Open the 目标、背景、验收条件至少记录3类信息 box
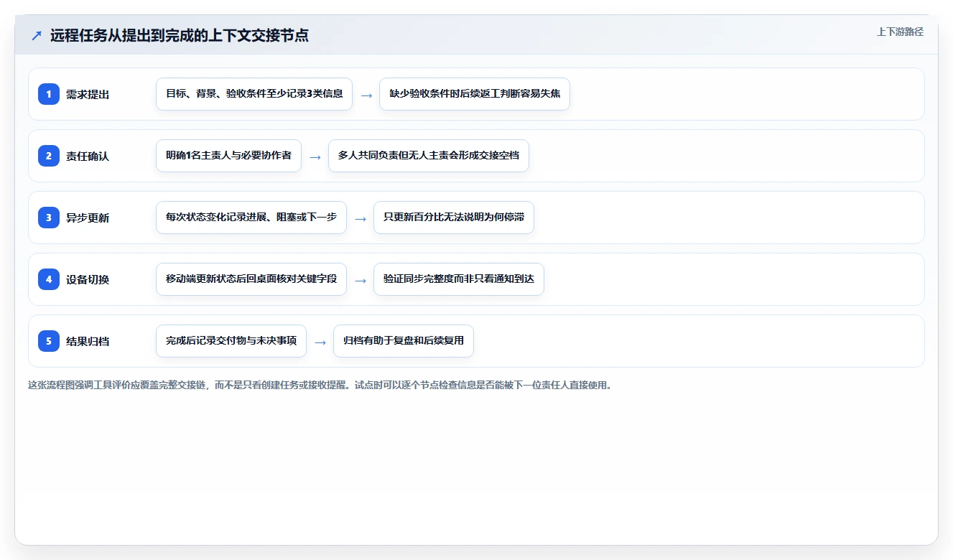The width and height of the screenshot is (953, 560). [254, 94]
